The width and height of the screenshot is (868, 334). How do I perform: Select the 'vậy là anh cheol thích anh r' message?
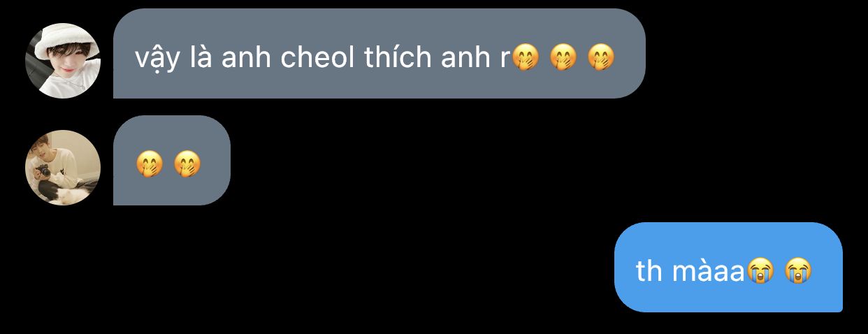[x=379, y=53]
